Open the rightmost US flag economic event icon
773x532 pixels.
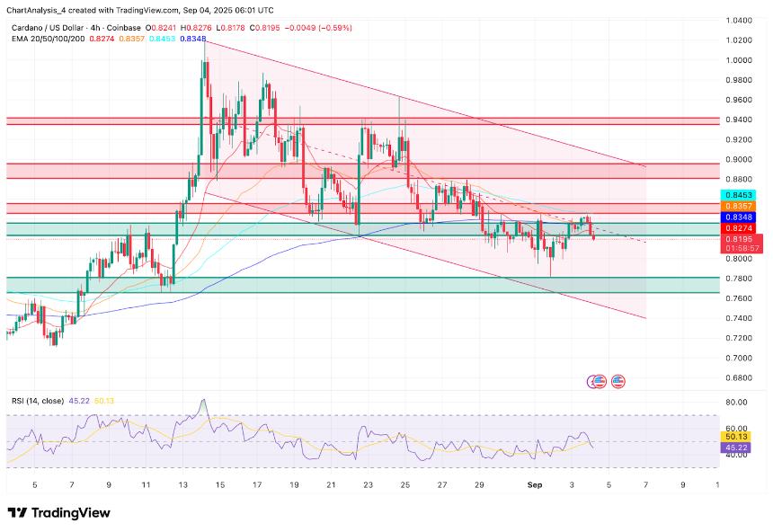[618, 382]
